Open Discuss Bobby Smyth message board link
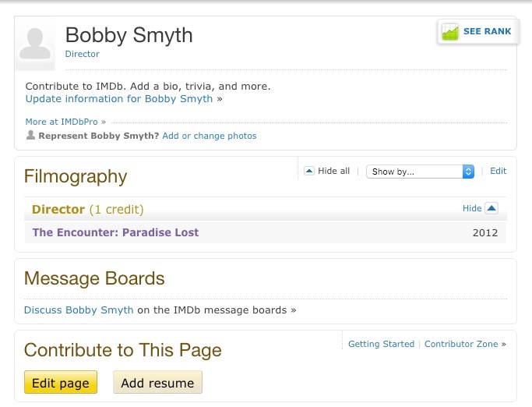Viewport: 532px width, 407px height. point(79,310)
